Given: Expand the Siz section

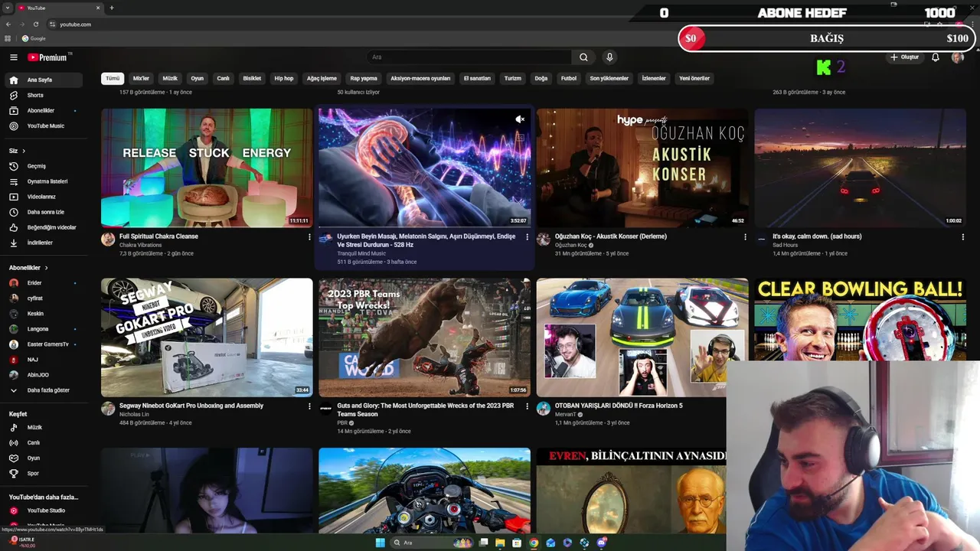Looking at the screenshot, I should coord(18,151).
